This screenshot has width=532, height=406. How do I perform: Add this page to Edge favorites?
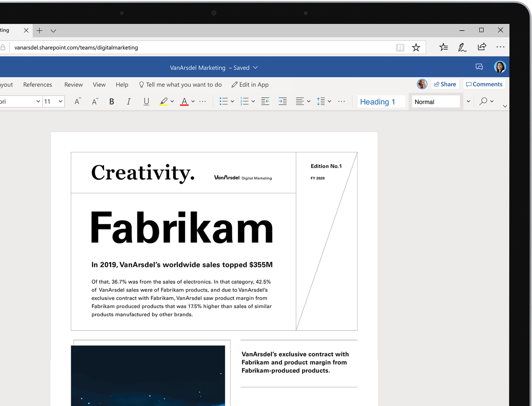click(416, 47)
